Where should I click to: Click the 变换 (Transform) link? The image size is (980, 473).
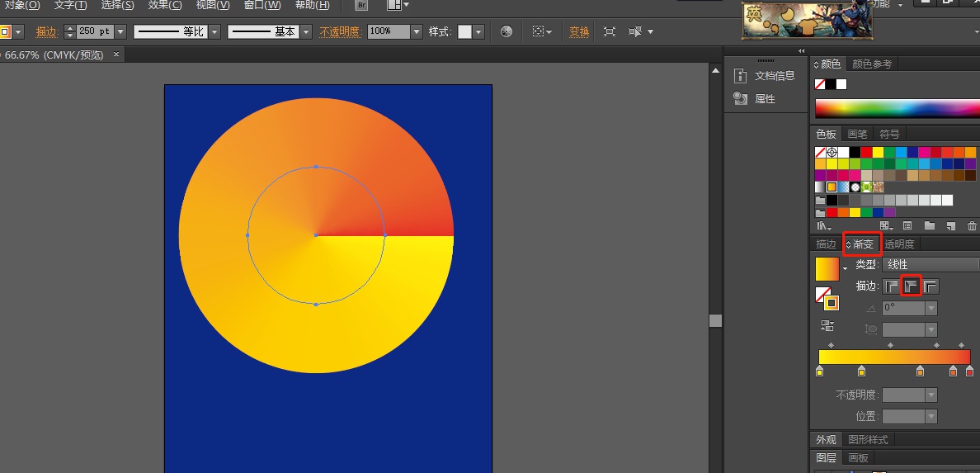(x=579, y=31)
